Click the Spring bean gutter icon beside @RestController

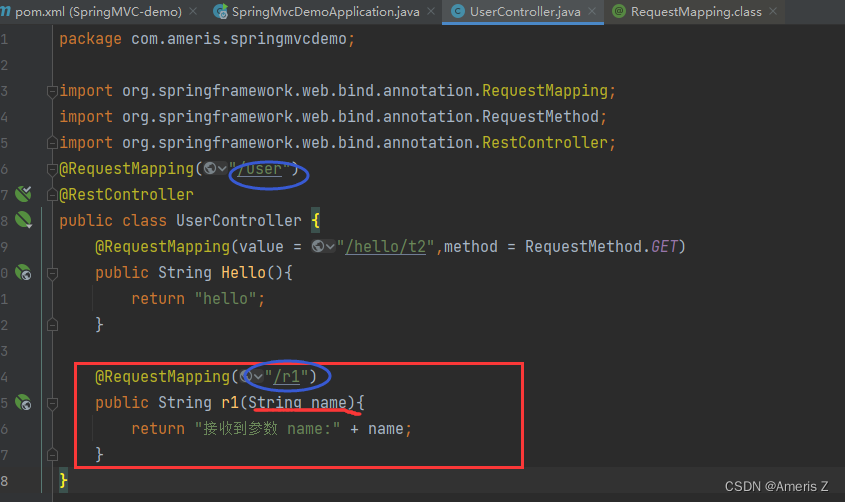pos(23,194)
